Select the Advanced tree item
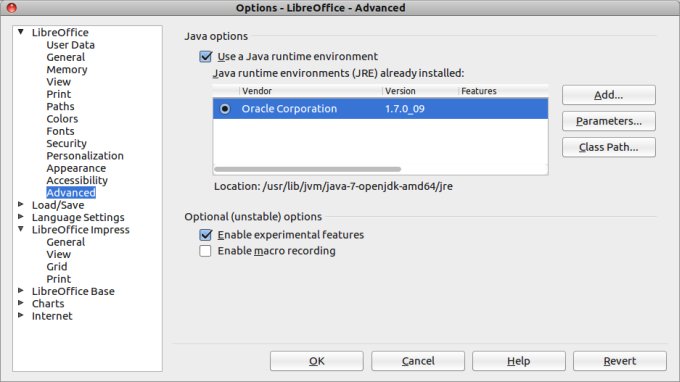Viewport: 680px width, 382px height. click(x=71, y=193)
